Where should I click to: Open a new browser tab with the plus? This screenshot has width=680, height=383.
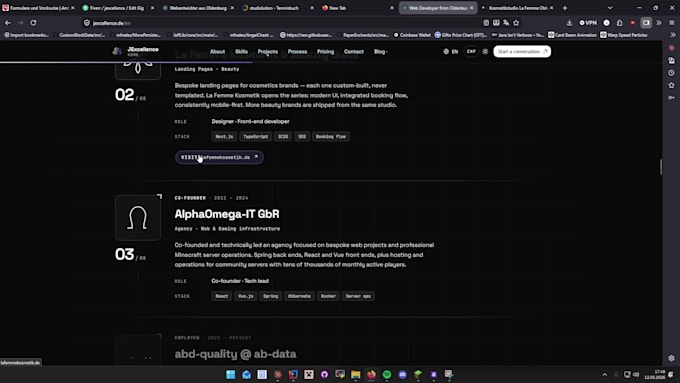pos(565,8)
